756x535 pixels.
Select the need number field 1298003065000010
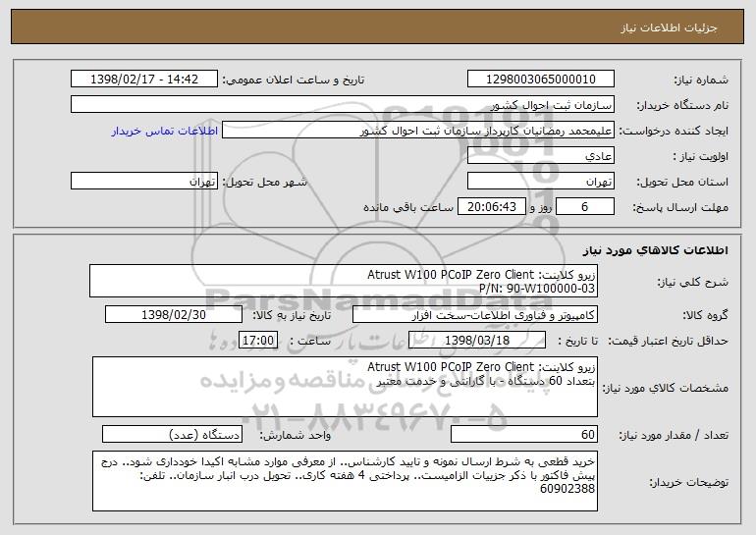click(540, 80)
